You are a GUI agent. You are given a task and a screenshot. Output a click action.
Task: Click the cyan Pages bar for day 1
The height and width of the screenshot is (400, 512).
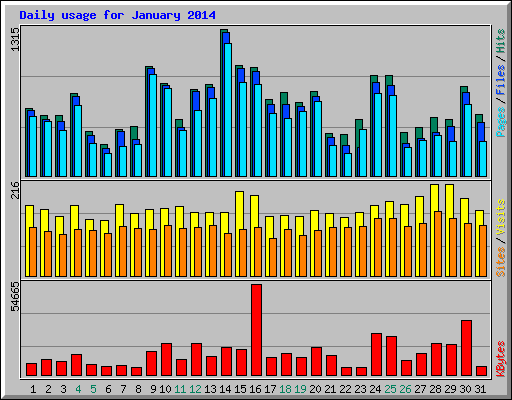point(33,146)
